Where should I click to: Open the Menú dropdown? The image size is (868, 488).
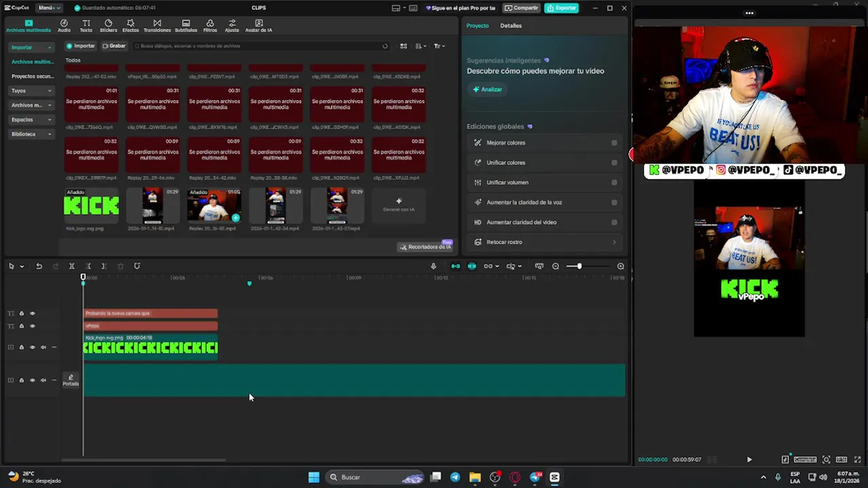pos(49,8)
